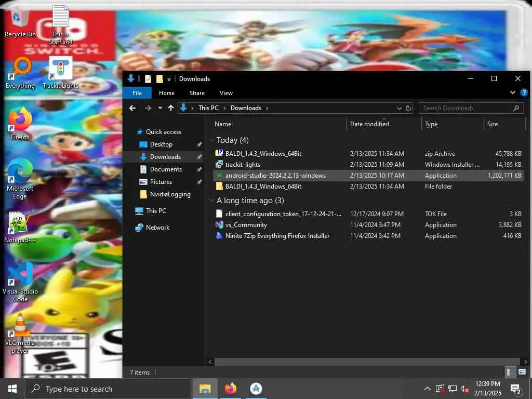Screen dimensions: 532x399
Task: Click the Search Downloads field
Action: (x=471, y=108)
